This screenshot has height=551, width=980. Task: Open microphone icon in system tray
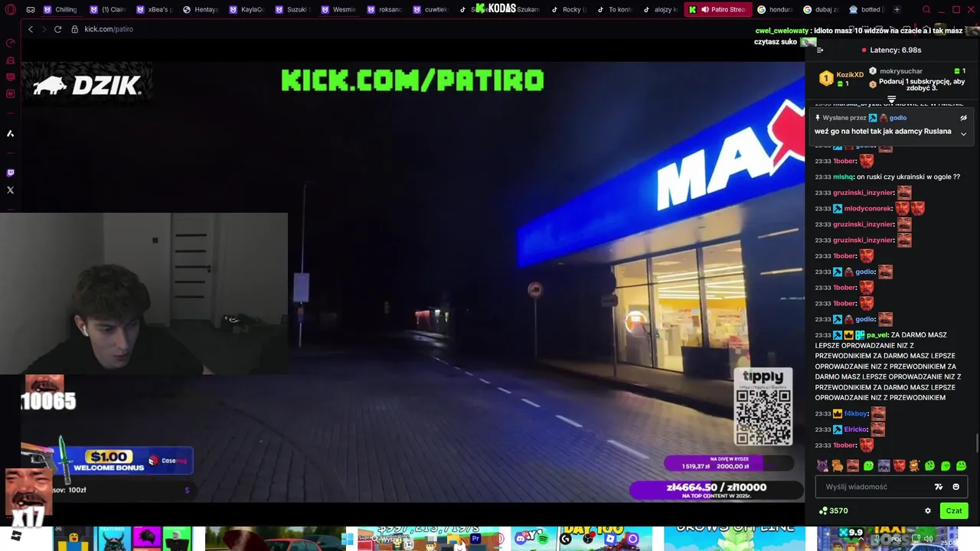[876, 538]
